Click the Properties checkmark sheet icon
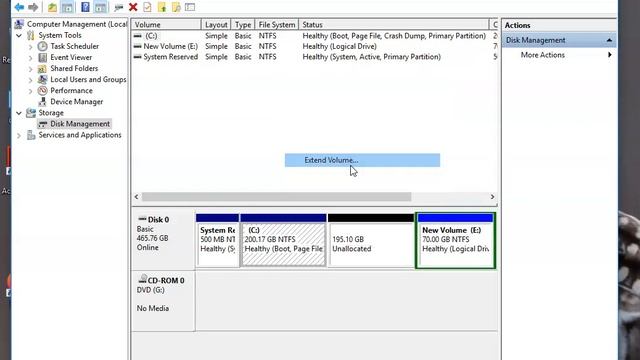Screen dimensions: 640x360 pyautogui.click(x=147, y=7)
